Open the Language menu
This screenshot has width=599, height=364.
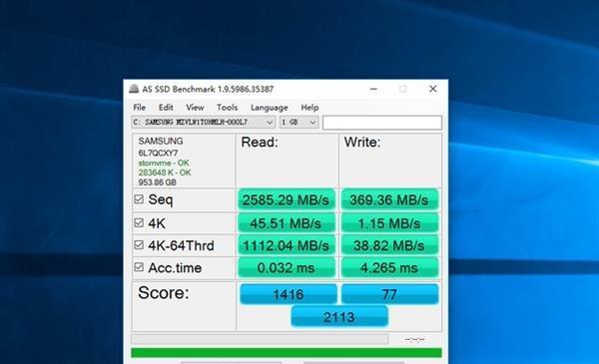pos(270,108)
